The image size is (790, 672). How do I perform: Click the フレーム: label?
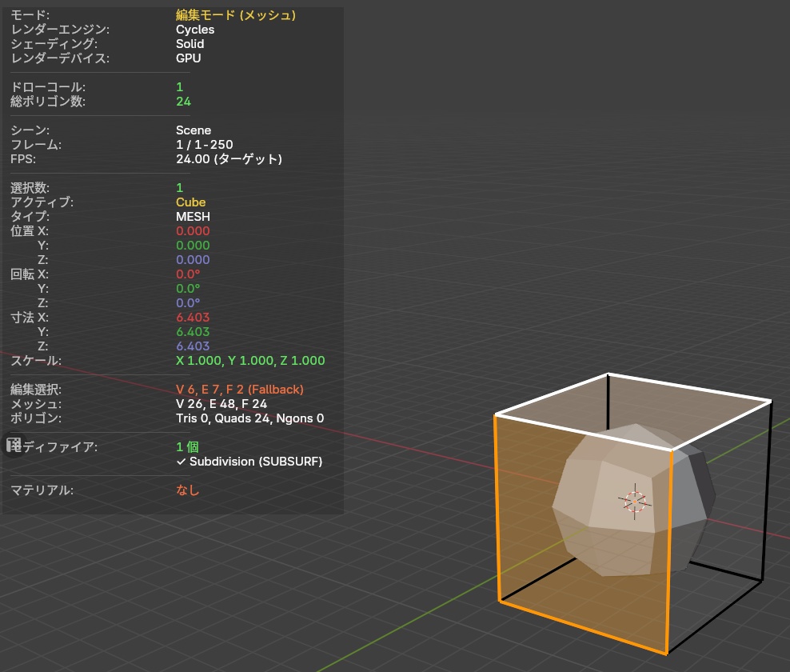click(x=36, y=145)
